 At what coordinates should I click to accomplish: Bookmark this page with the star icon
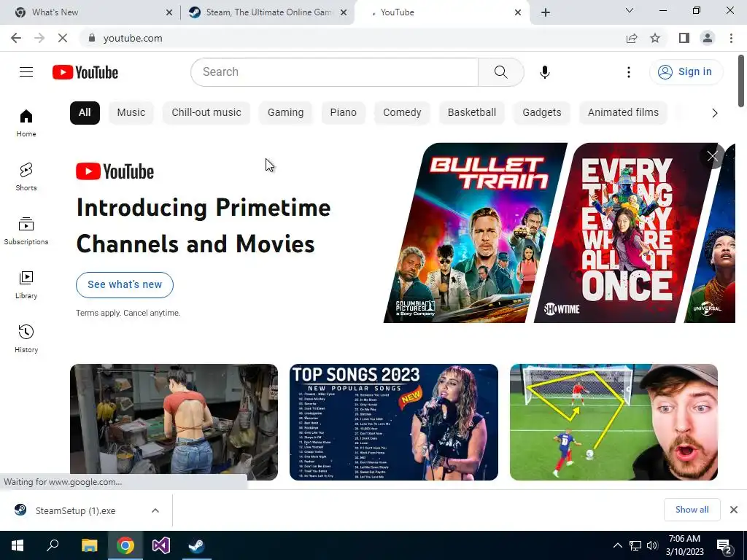(655, 38)
